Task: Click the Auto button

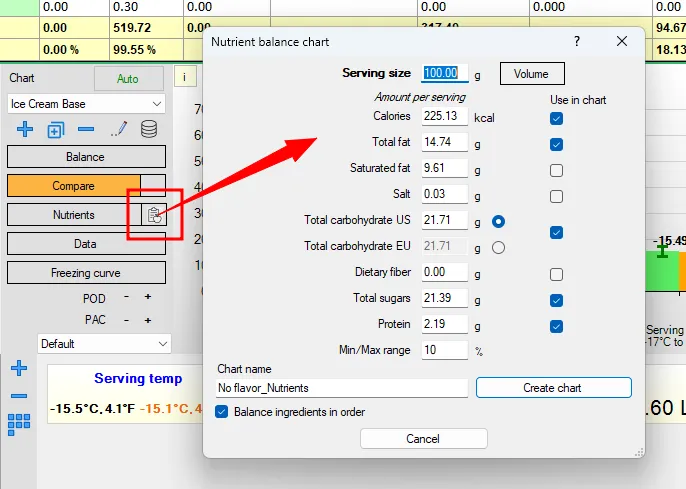Action: [129, 79]
